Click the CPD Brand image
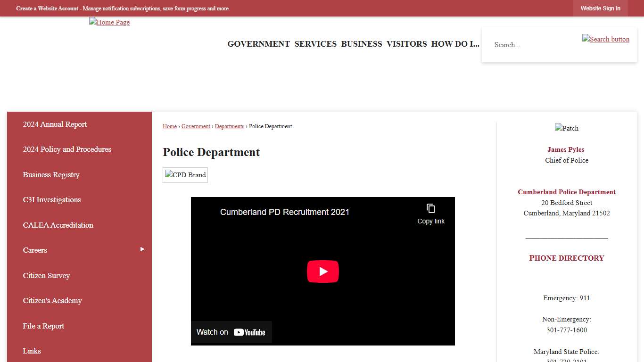 tap(185, 175)
